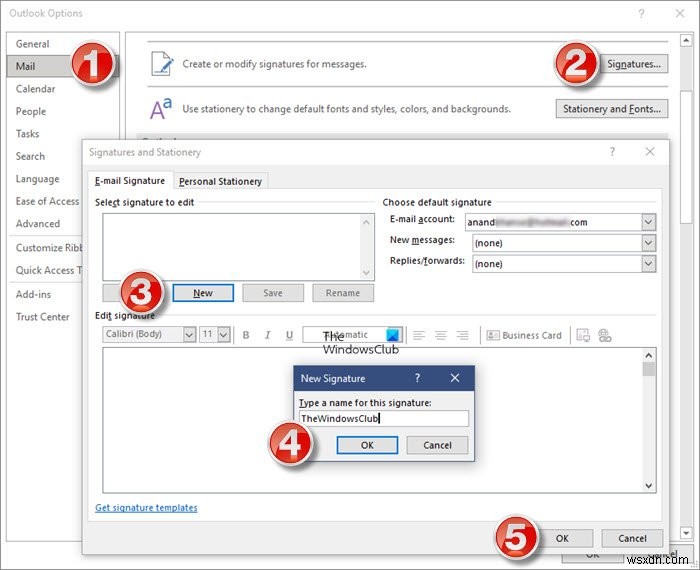Close the New Signature dialog
The width and height of the screenshot is (700, 570).
click(455, 378)
